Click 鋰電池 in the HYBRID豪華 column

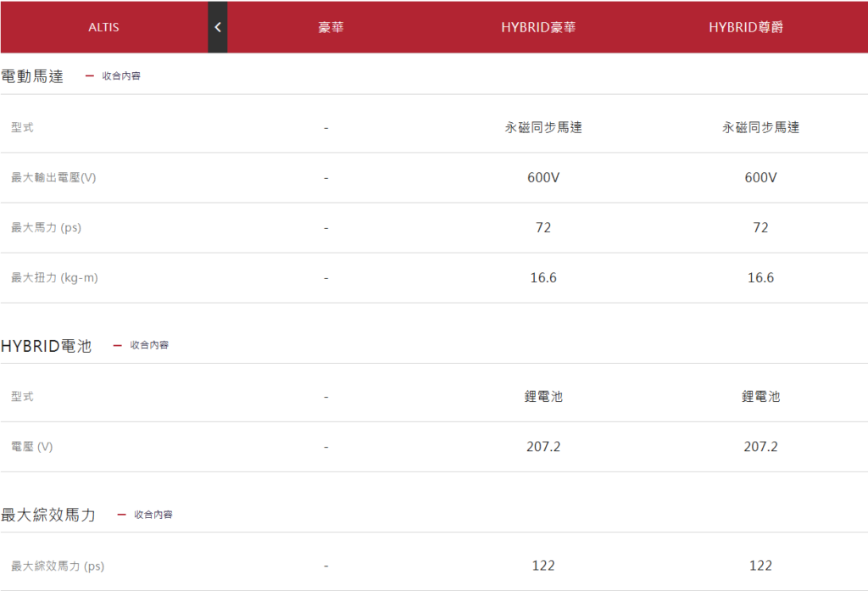click(543, 397)
